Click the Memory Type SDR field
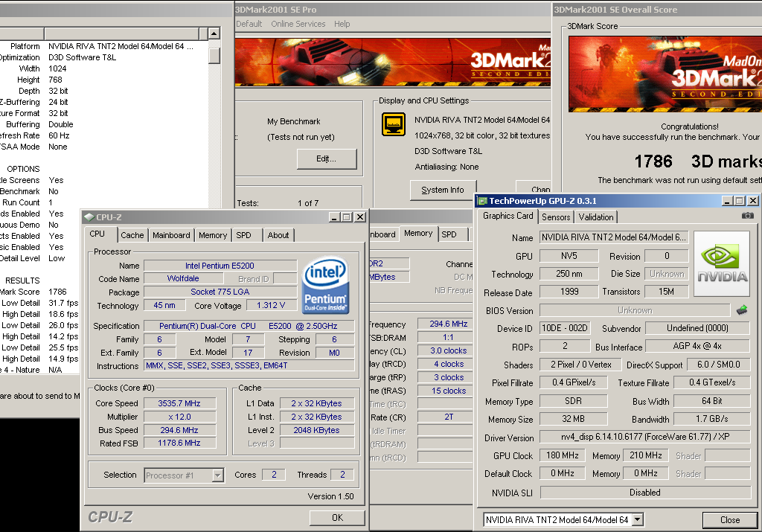762x532 pixels. click(574, 401)
